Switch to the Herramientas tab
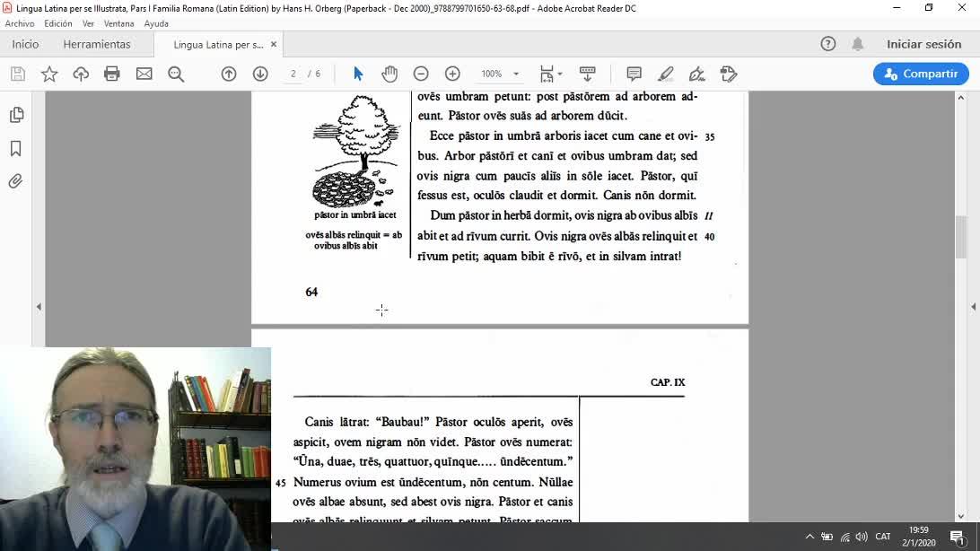The width and height of the screenshot is (980, 551). click(97, 44)
